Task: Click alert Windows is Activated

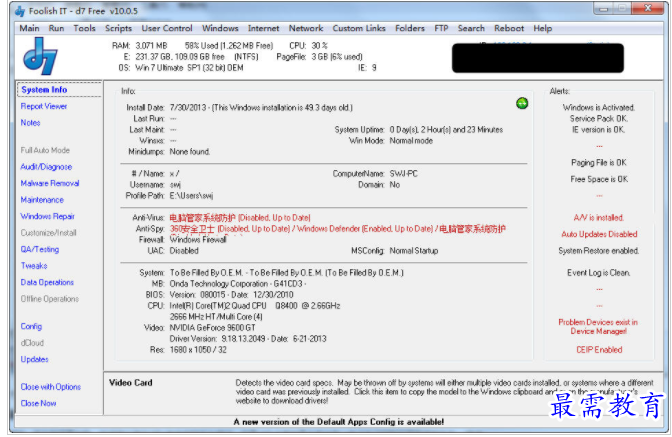Action: point(599,108)
